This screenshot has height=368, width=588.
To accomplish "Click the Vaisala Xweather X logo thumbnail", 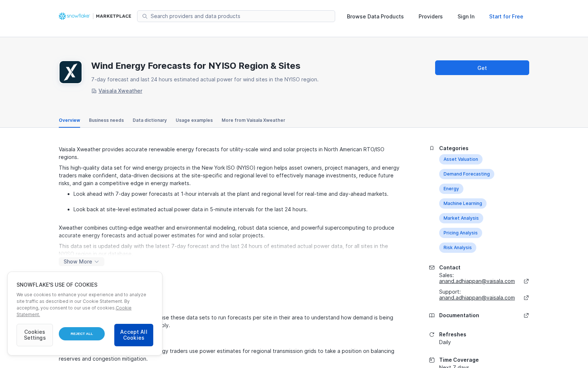I will click(x=71, y=72).
